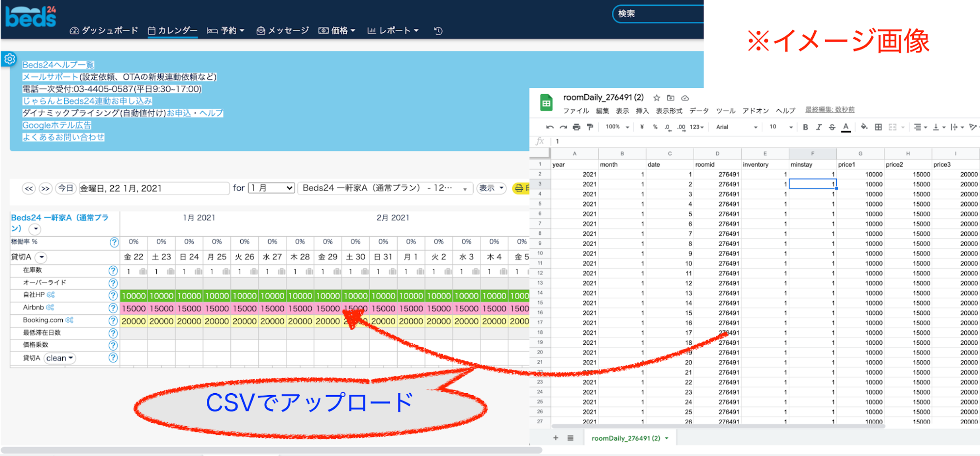
Task: Click the undo arrow in Sheets toolbar
Action: tap(550, 127)
